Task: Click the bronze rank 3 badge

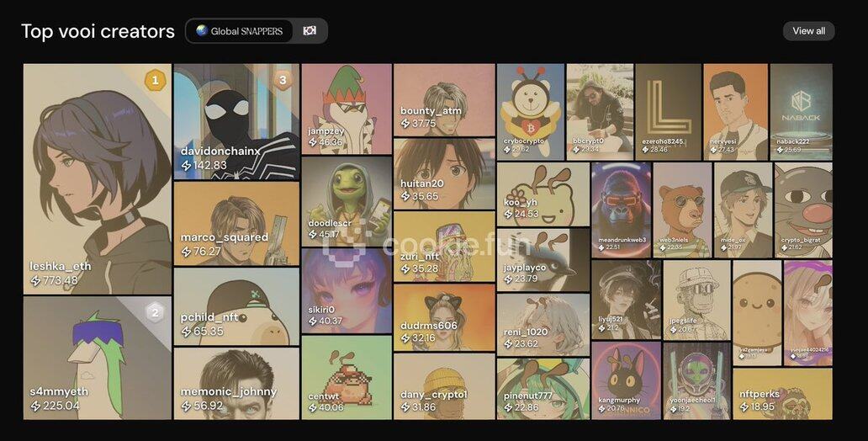Action: (x=283, y=80)
